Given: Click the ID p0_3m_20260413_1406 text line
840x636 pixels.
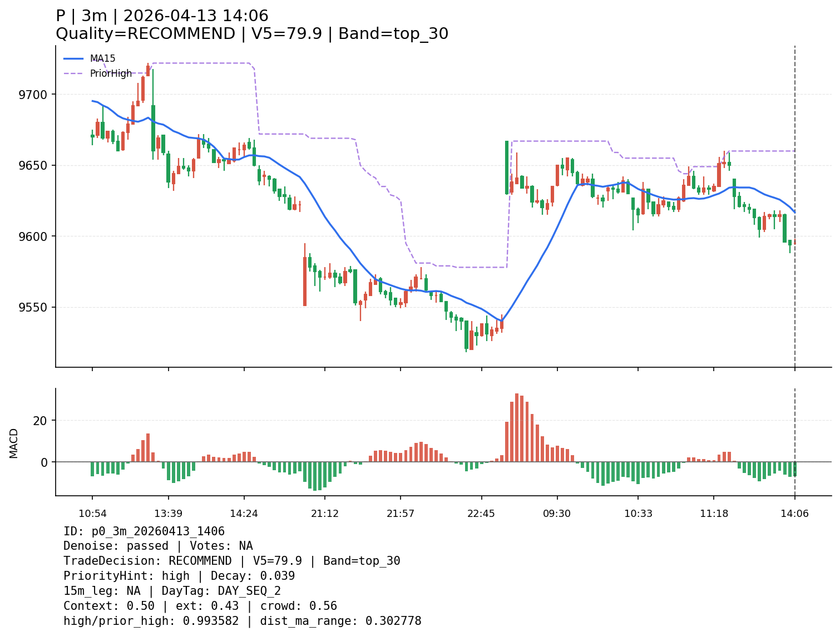Looking at the screenshot, I should coord(144,531).
